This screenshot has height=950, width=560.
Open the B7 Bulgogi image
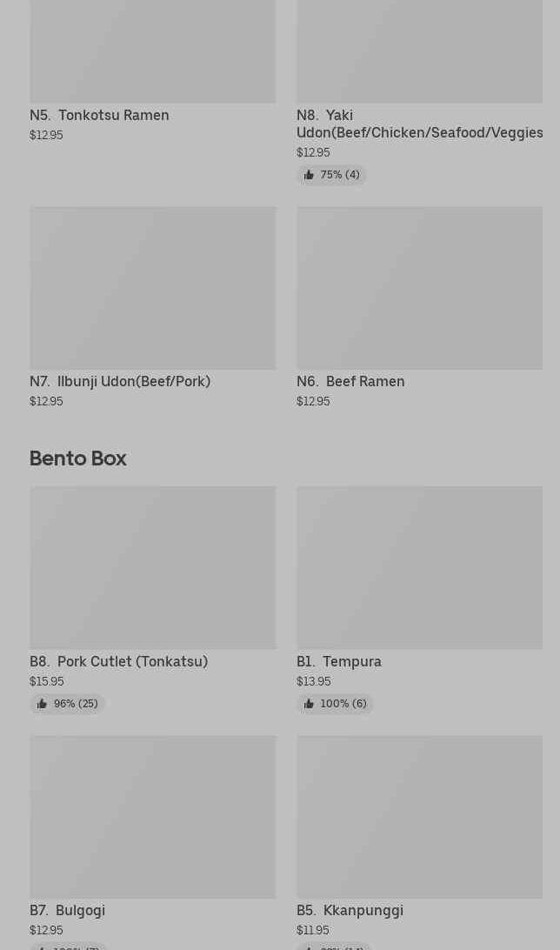tap(152, 816)
